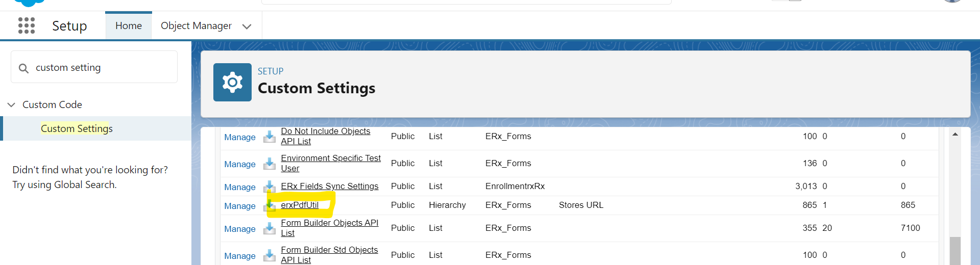980x265 pixels.
Task: Click the search magnifier icon in Quick Find
Action: click(23, 68)
